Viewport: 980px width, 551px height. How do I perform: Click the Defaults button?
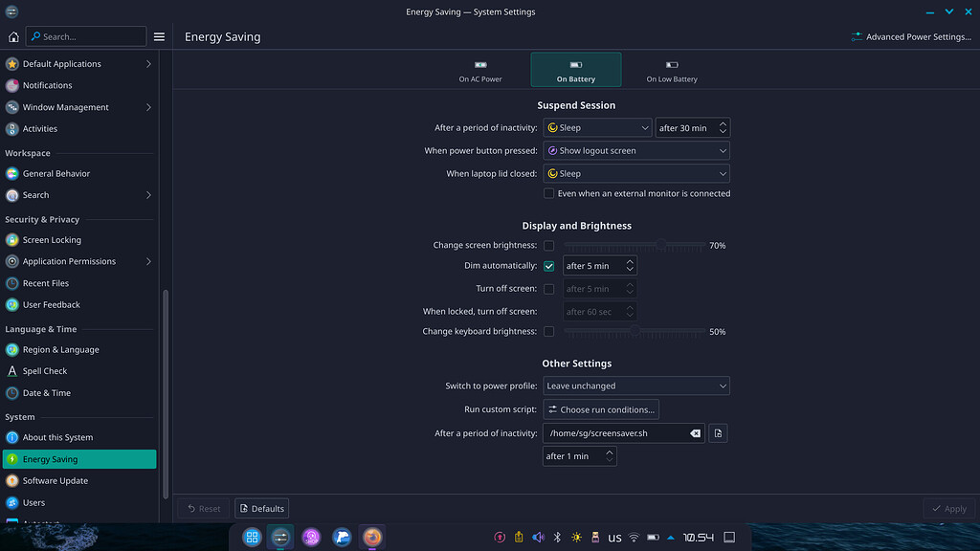click(261, 508)
